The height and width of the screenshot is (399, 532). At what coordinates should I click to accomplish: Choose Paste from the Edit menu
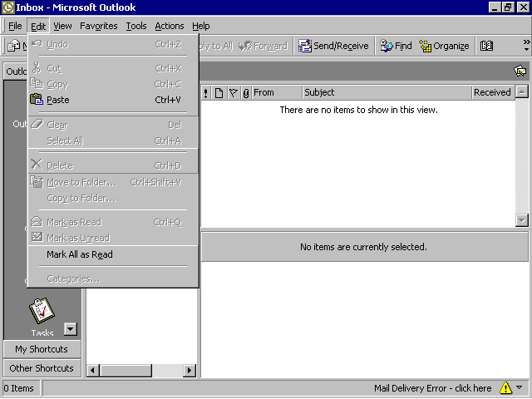(x=113, y=100)
